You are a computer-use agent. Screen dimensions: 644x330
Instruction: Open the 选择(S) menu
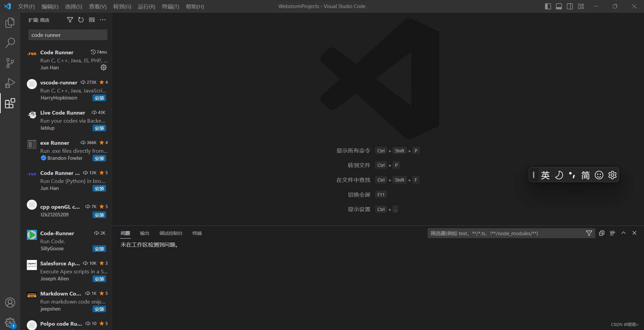click(x=73, y=6)
